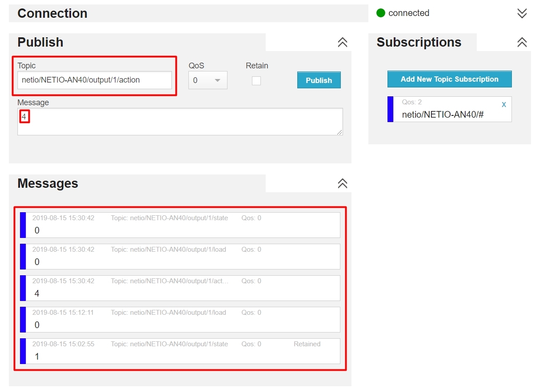Open the 15:30:42 output/1/load message
Screen dimensions: 535x392
tap(180, 257)
